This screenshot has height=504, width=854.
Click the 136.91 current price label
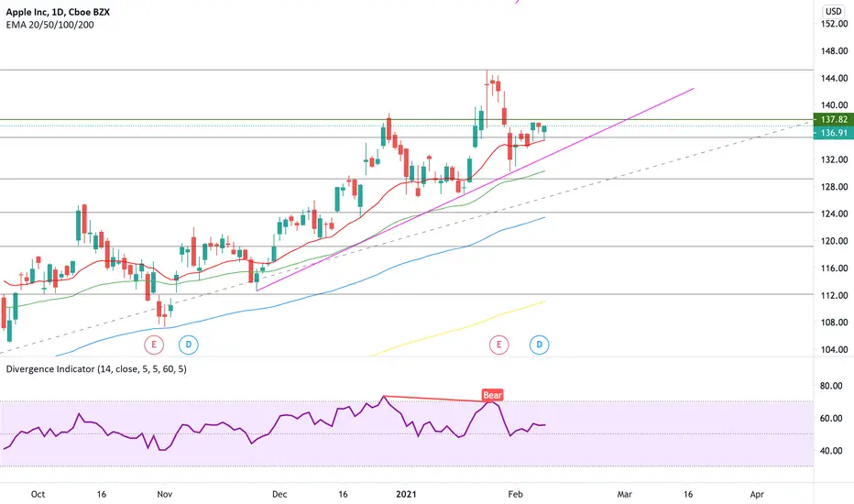click(x=833, y=133)
